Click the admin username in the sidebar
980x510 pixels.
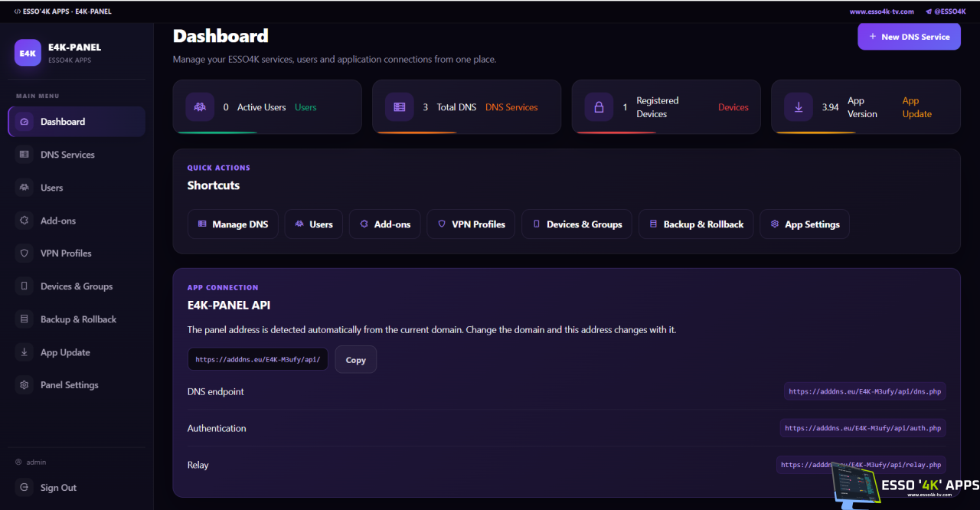point(36,462)
